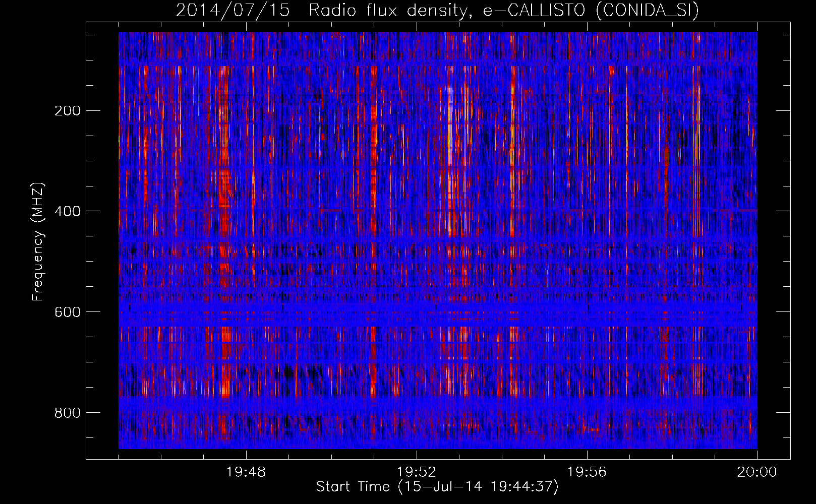The height and width of the screenshot is (504, 816).
Task: Click the 19:52 time tick label
Action: [417, 472]
